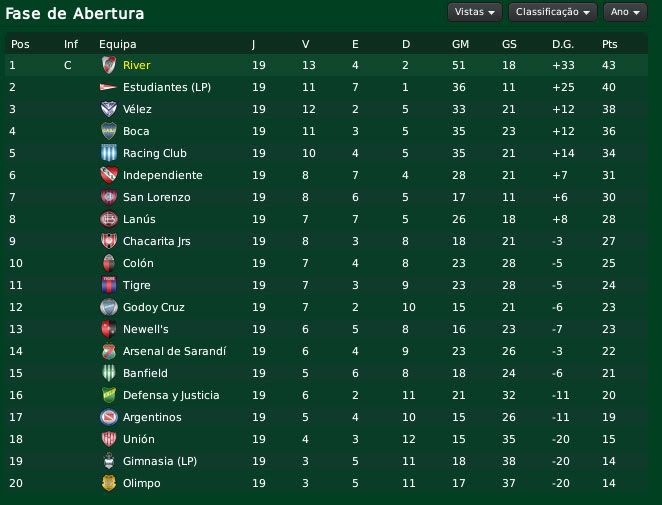Expand the Classificação dropdown menu

point(552,12)
